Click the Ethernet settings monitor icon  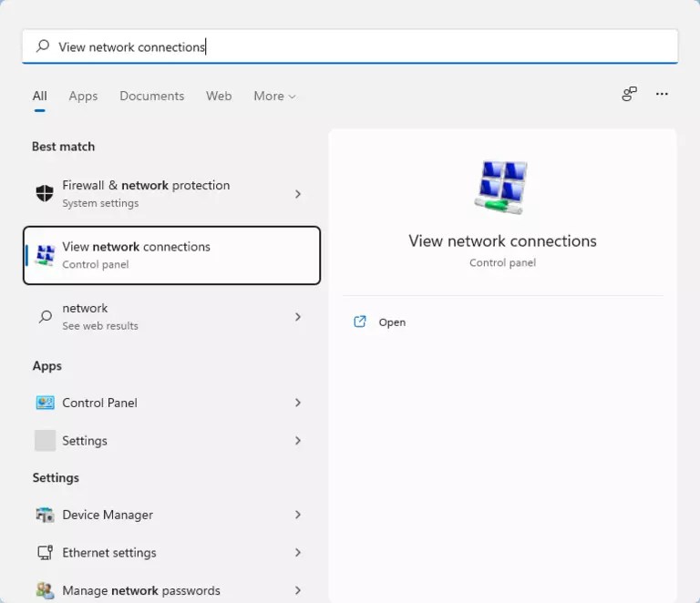[x=45, y=553]
